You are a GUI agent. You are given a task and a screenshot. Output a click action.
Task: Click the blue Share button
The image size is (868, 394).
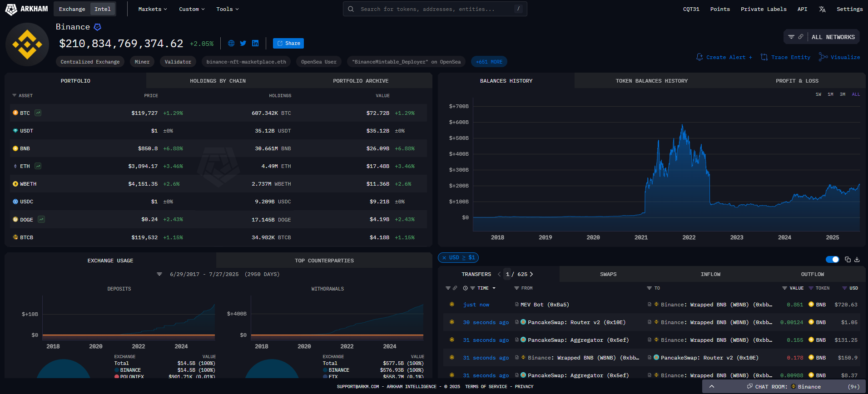click(288, 43)
